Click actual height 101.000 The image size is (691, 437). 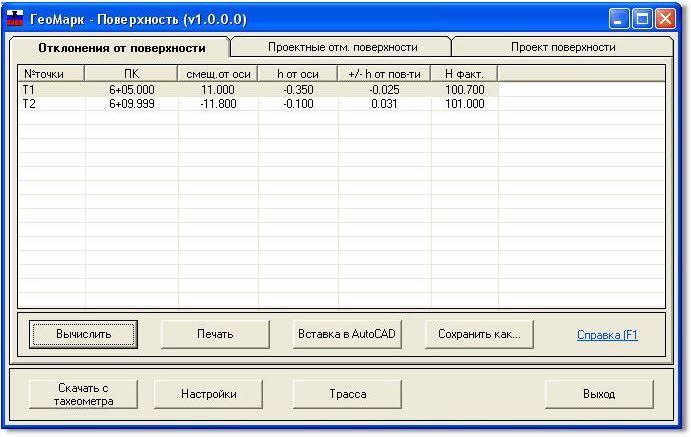tap(464, 104)
